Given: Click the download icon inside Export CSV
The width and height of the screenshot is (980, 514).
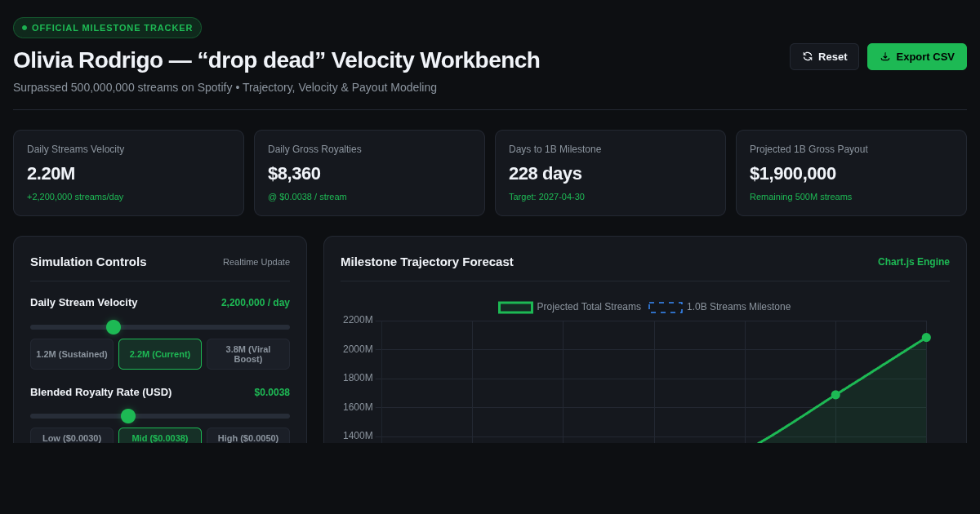Looking at the screenshot, I should point(885,57).
